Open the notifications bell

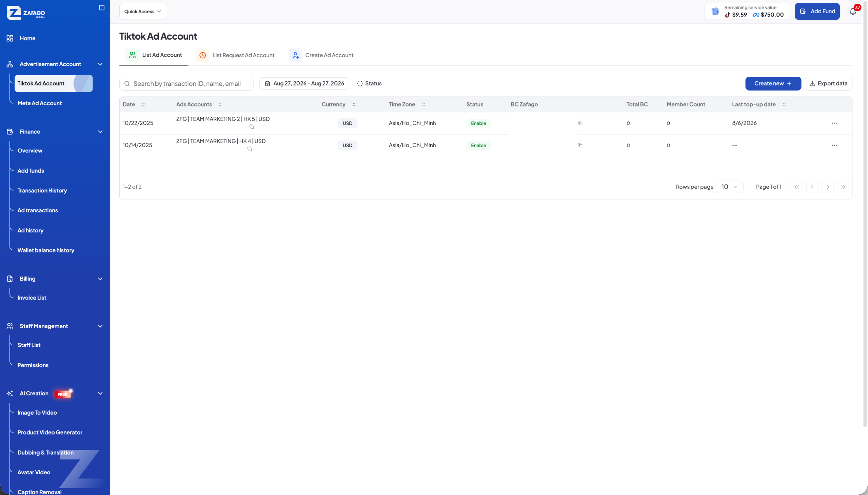tap(853, 12)
